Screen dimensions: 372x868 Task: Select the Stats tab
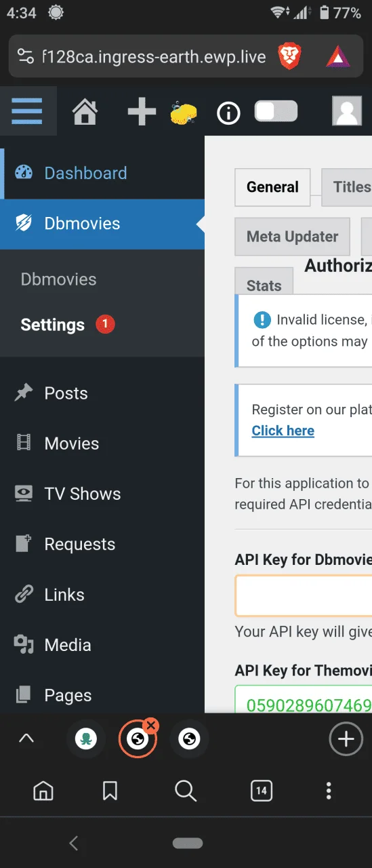264,285
